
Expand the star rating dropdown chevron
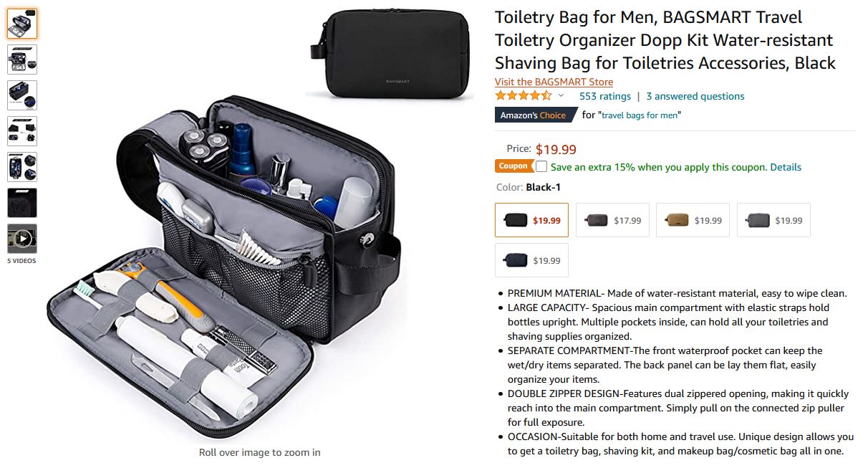(x=561, y=96)
